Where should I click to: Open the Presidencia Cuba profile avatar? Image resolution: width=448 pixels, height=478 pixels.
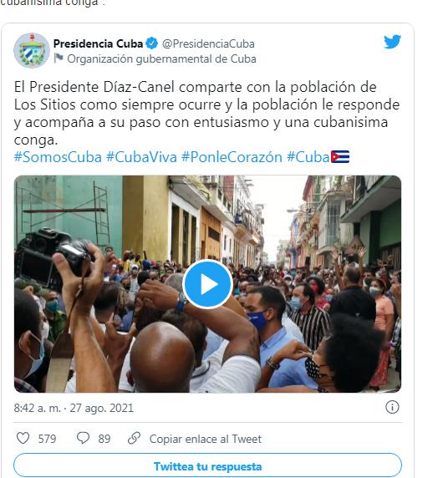pyautogui.click(x=32, y=50)
